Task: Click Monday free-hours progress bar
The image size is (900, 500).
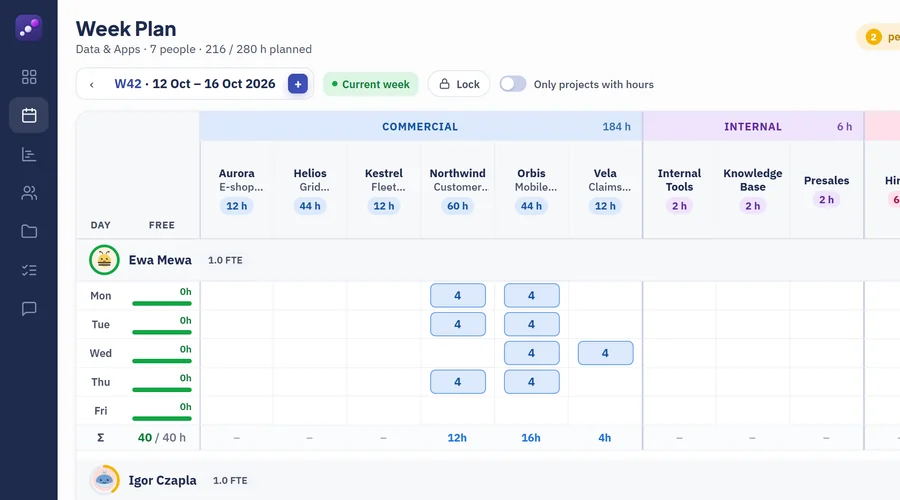Action: click(x=162, y=303)
